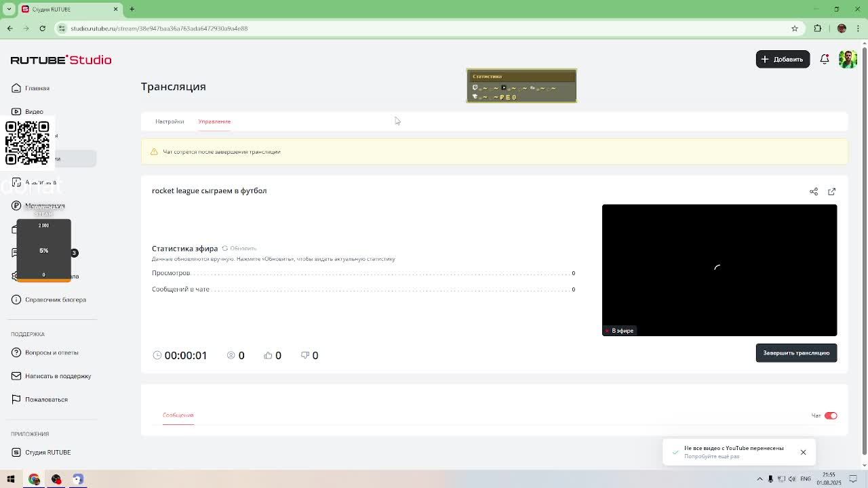
Task: Click the Пожаловаться flag icon
Action: (x=16, y=399)
